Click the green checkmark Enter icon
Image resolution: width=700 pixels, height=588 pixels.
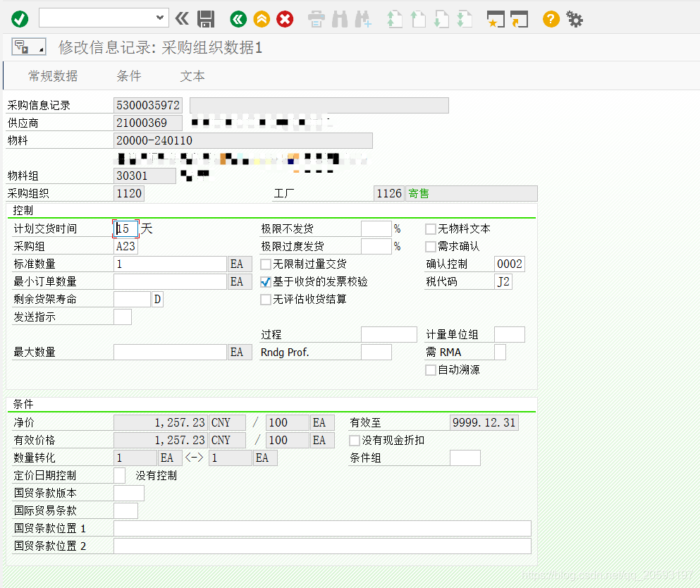tap(20, 19)
